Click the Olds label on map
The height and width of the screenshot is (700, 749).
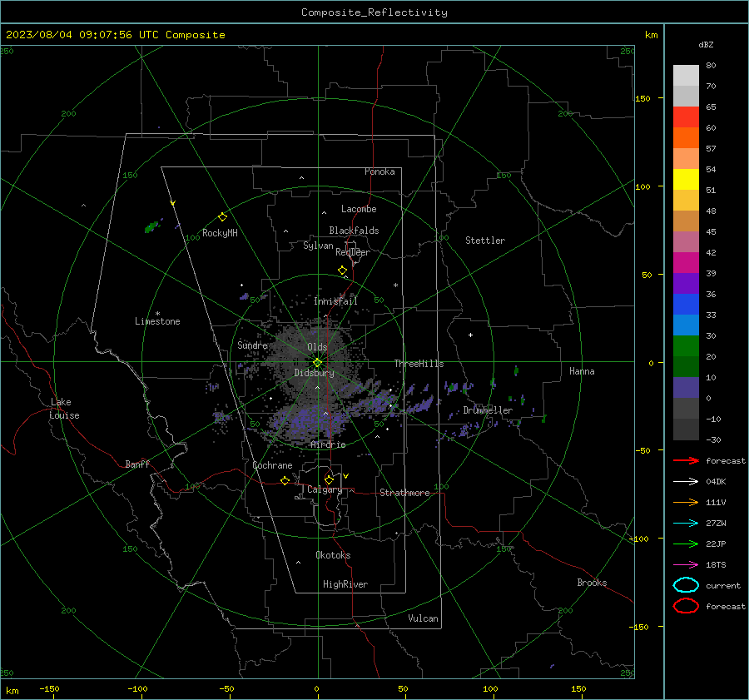coord(317,347)
